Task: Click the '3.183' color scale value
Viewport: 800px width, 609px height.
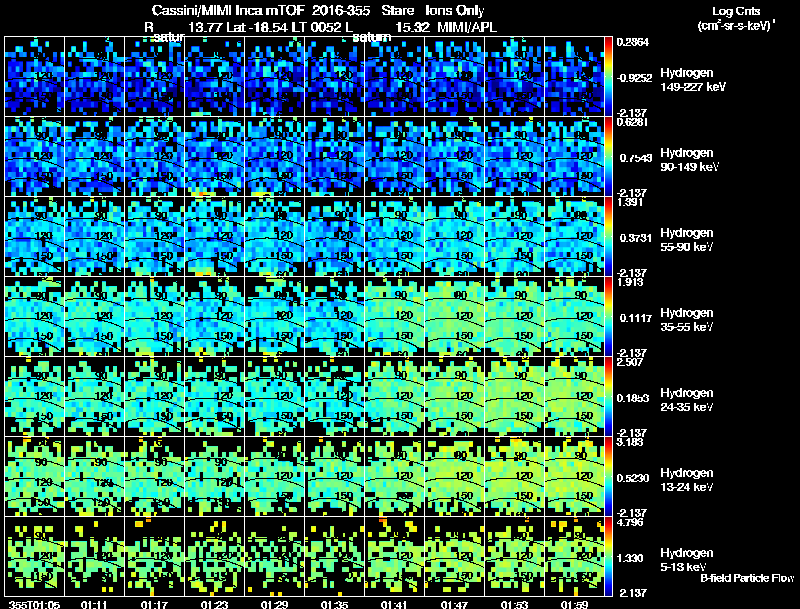Action: tap(630, 442)
